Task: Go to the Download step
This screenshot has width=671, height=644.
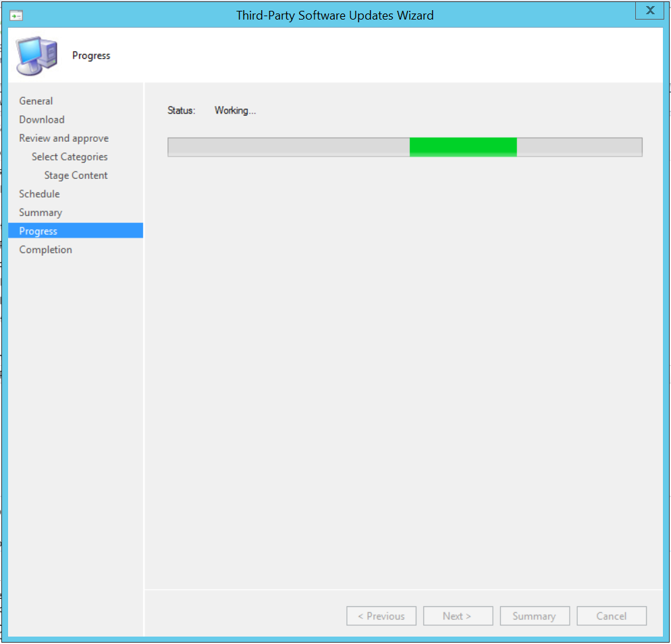Action: click(x=42, y=119)
